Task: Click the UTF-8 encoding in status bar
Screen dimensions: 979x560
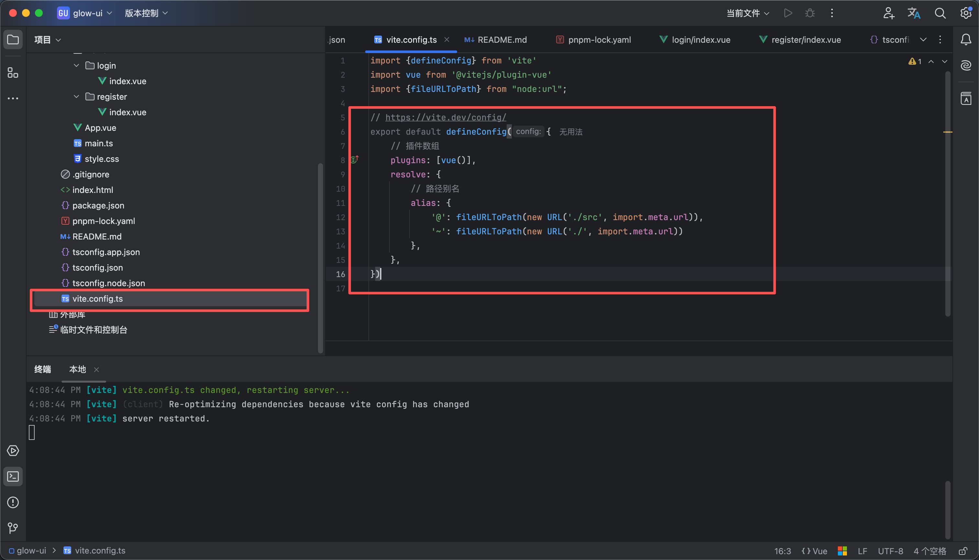Action: 890,551
